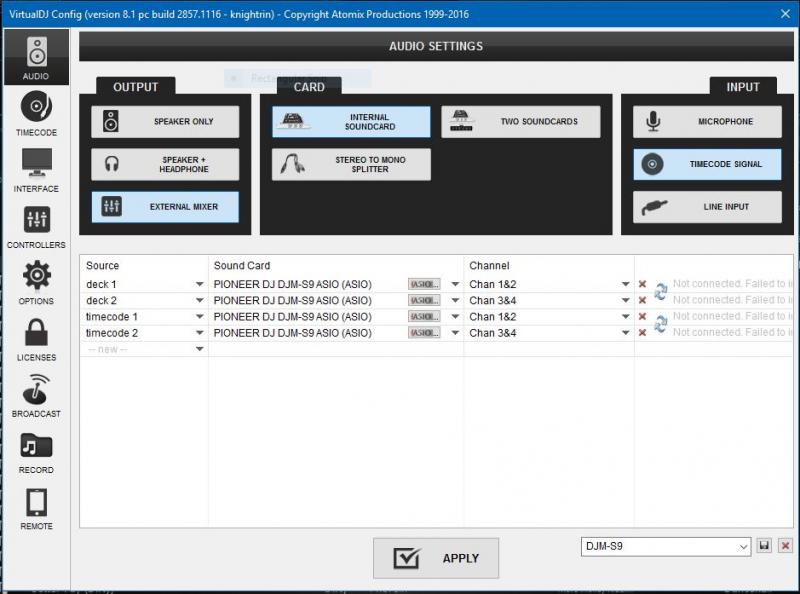Click the Apply button

coord(436,558)
